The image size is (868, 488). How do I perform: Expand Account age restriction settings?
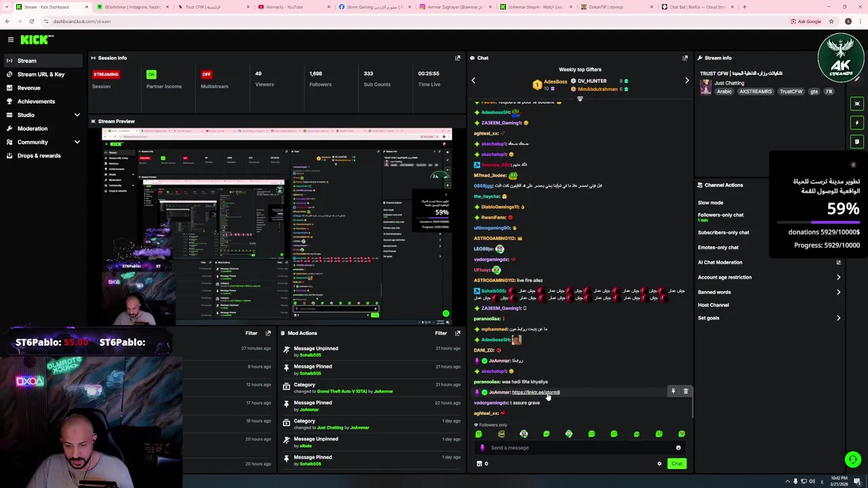[x=838, y=277]
